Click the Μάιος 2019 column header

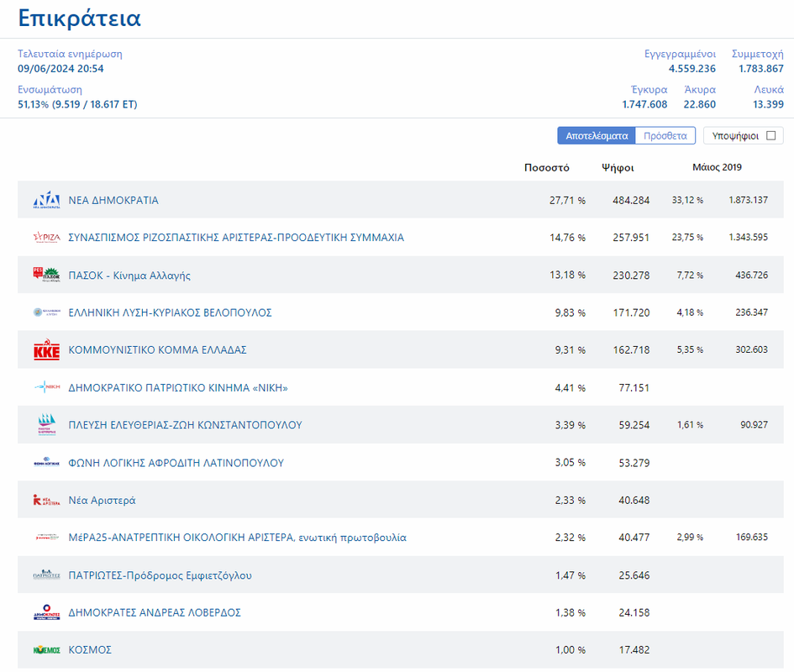point(717,167)
